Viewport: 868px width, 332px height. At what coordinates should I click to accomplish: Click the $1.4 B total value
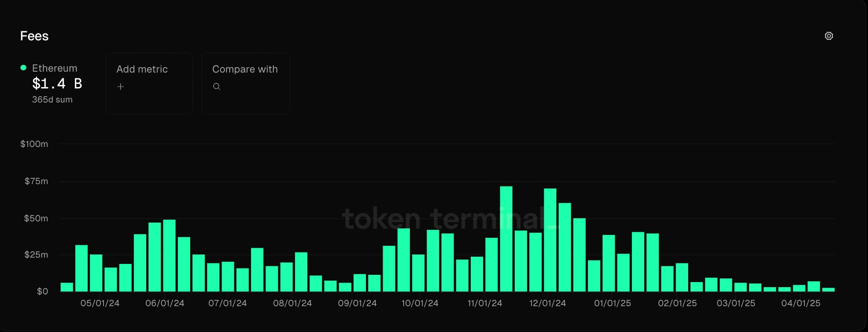[x=57, y=83]
